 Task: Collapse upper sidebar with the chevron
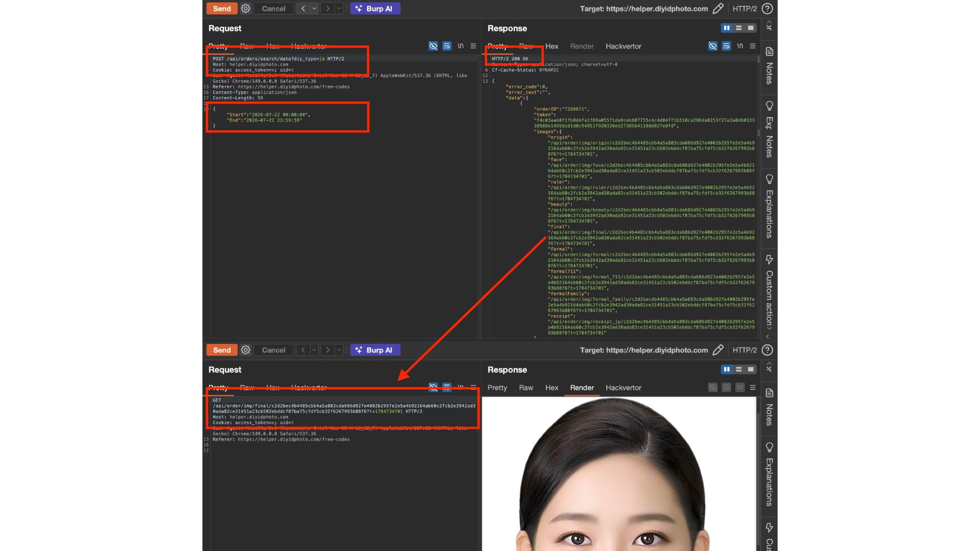click(768, 337)
